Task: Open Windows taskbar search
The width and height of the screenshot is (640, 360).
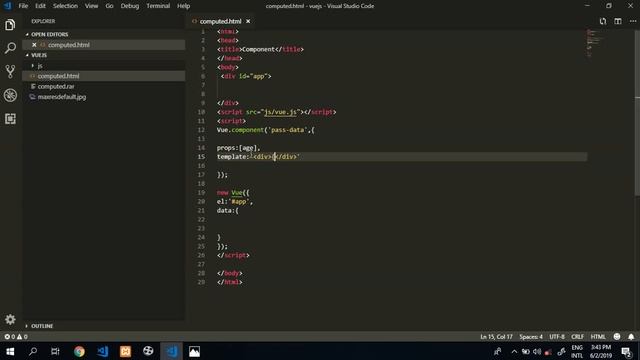Action: click(x=33, y=351)
